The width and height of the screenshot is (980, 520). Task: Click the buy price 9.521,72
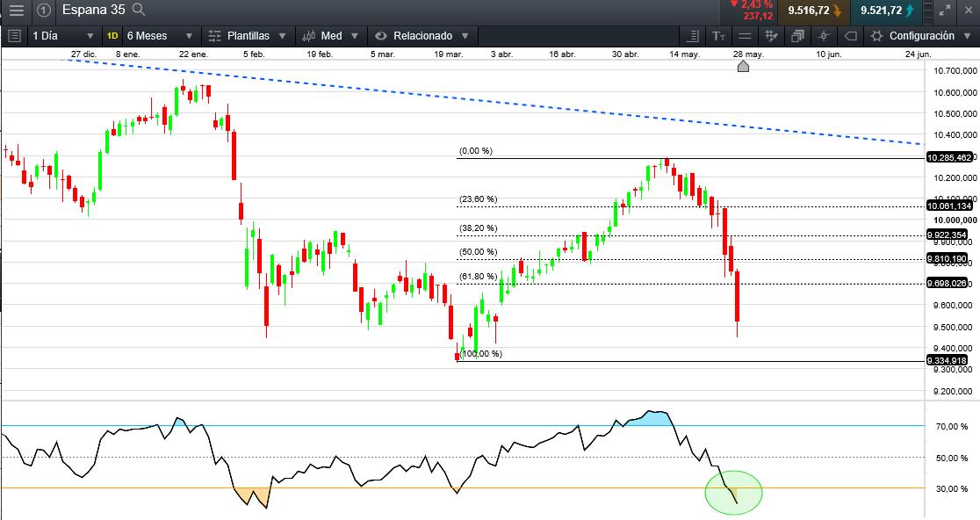point(882,11)
